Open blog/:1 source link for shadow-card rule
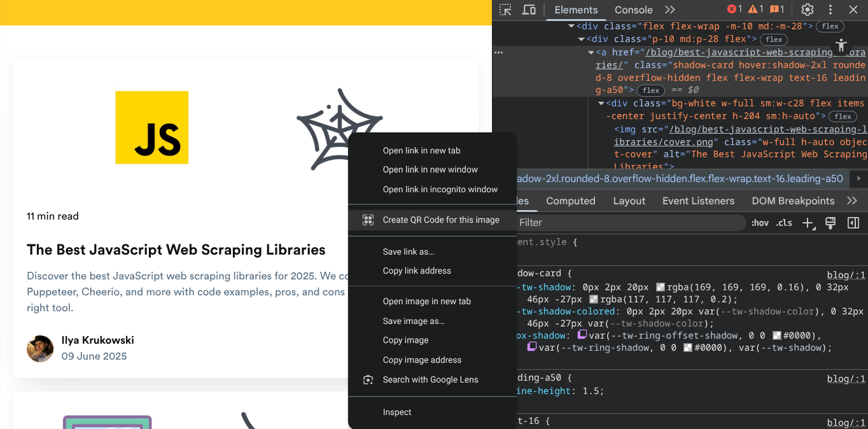Image resolution: width=868 pixels, height=429 pixels. coord(846,275)
